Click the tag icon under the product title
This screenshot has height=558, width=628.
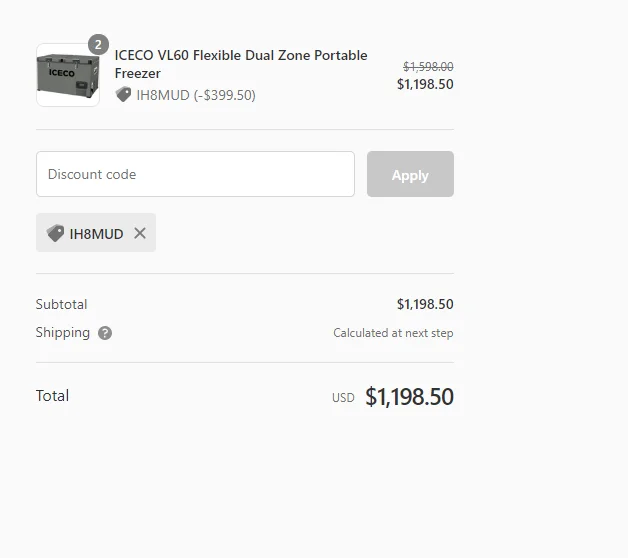click(124, 95)
